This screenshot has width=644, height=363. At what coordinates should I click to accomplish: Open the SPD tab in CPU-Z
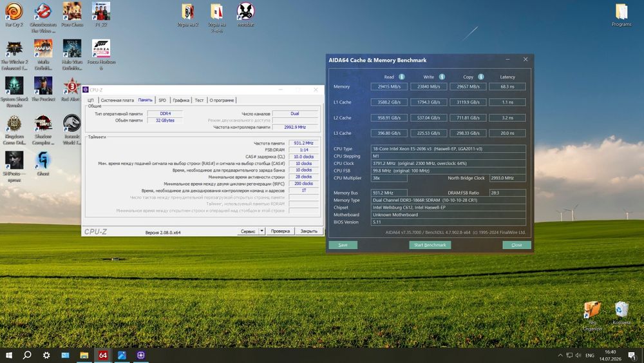pyautogui.click(x=162, y=100)
